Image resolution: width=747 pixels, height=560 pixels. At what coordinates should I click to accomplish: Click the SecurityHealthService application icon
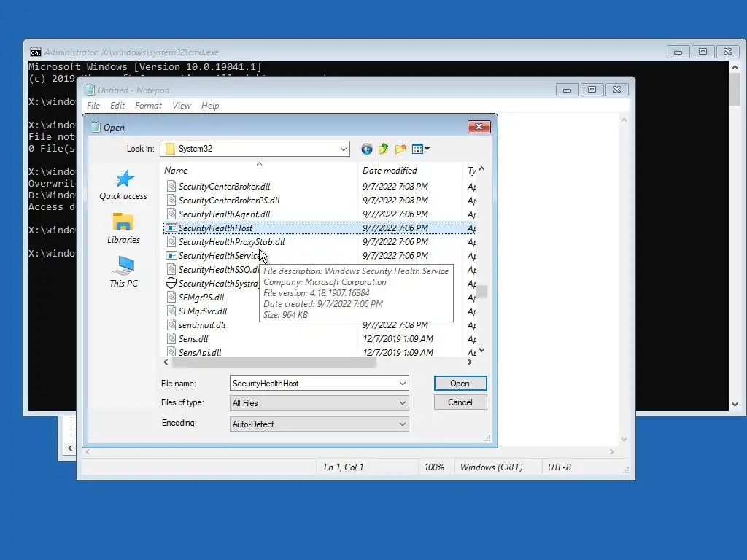(x=171, y=256)
